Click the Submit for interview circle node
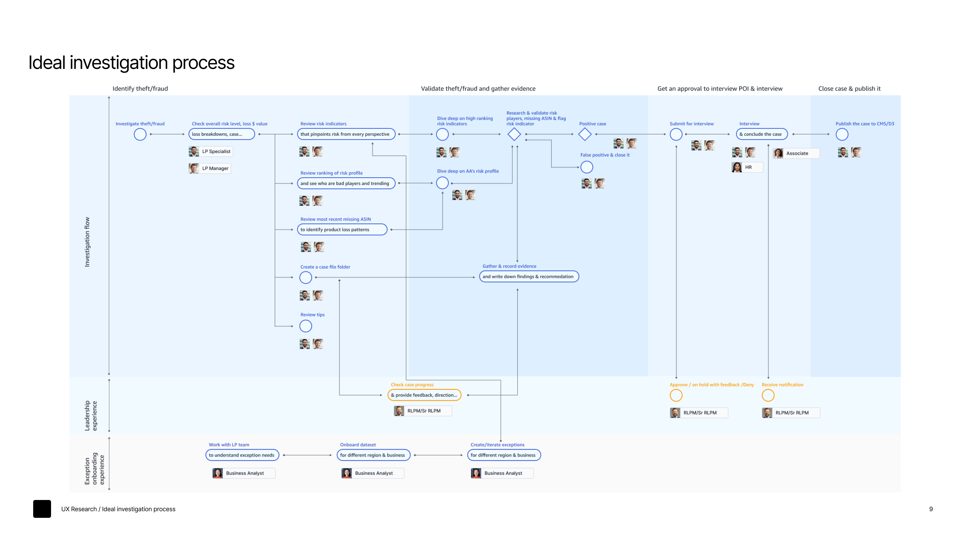This screenshot has width=980, height=551. tap(676, 134)
